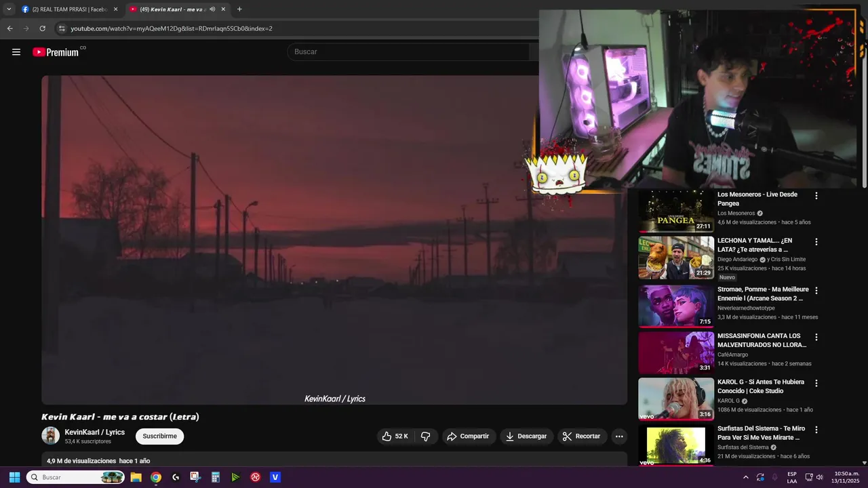This screenshot has height=488, width=868.
Task: Open Los Mesoneros - Live Desde Pangea title
Action: (757, 199)
